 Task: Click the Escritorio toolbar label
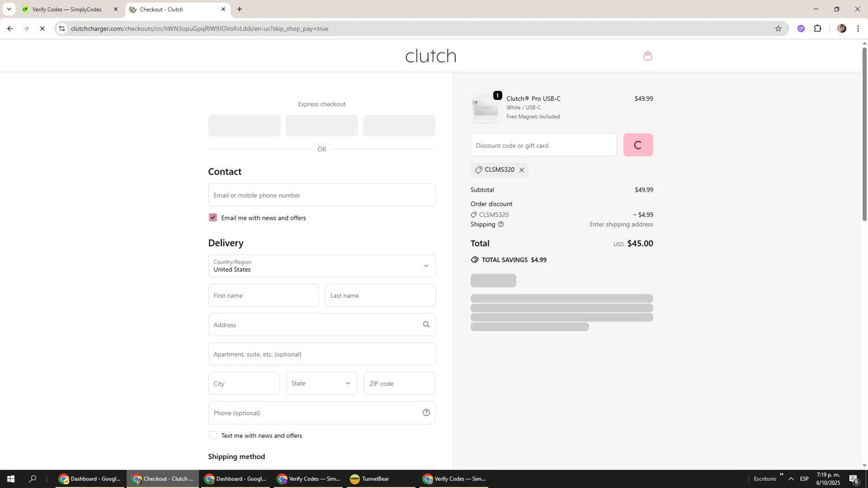(x=765, y=479)
